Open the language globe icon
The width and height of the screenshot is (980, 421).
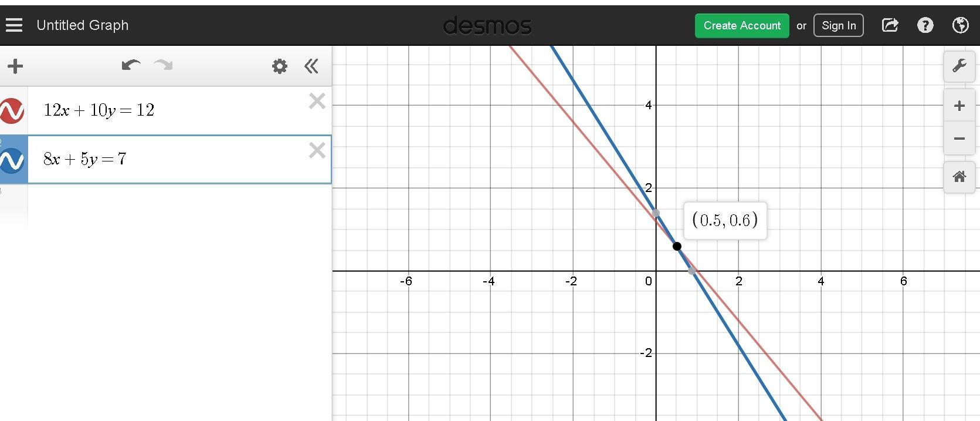point(961,25)
